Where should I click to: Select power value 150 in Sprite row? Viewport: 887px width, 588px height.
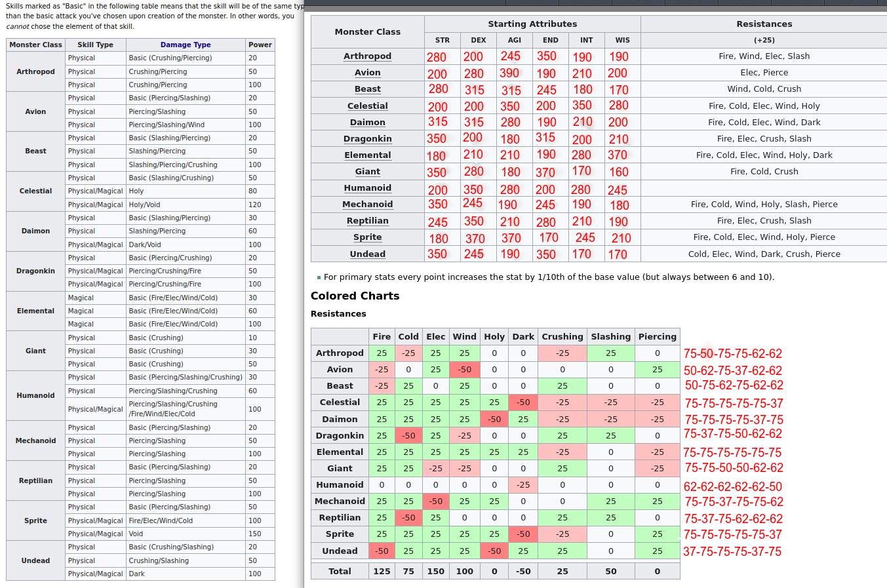click(260, 534)
